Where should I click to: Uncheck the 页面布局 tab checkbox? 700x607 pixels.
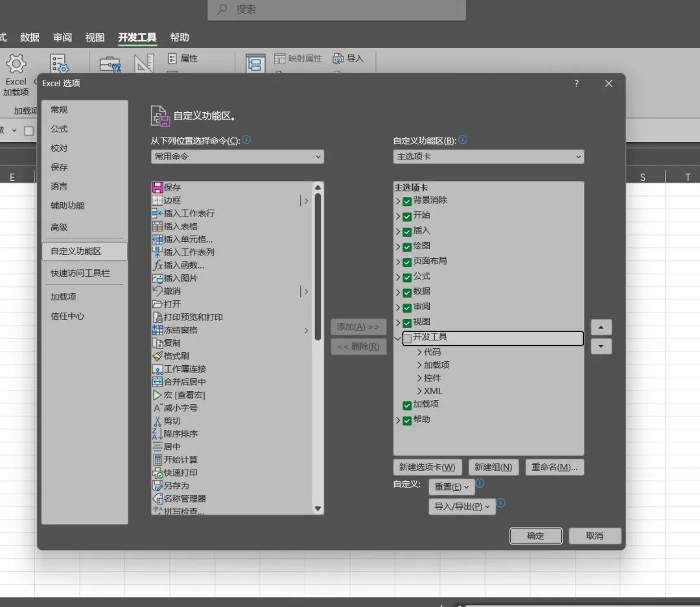pyautogui.click(x=406, y=262)
